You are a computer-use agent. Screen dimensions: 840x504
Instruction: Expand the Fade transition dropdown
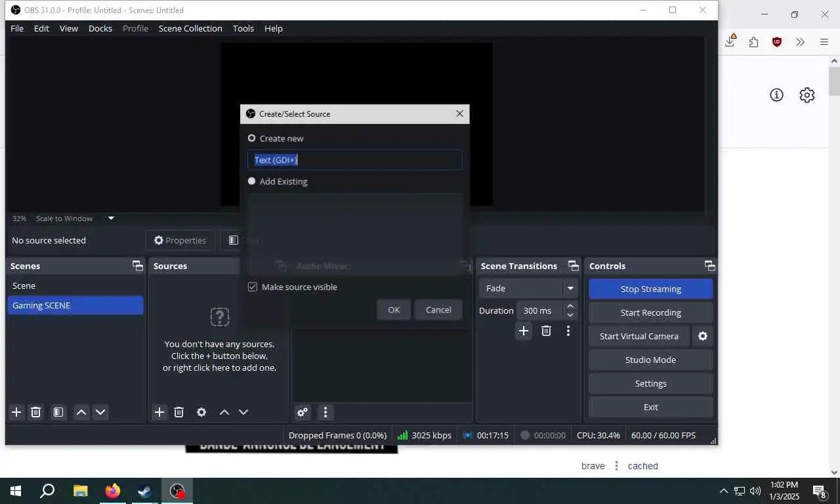[570, 288]
